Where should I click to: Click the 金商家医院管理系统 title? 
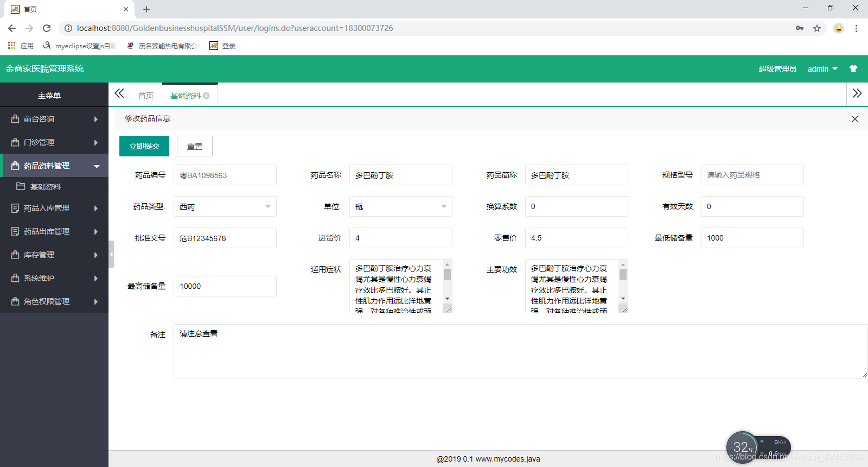44,69
